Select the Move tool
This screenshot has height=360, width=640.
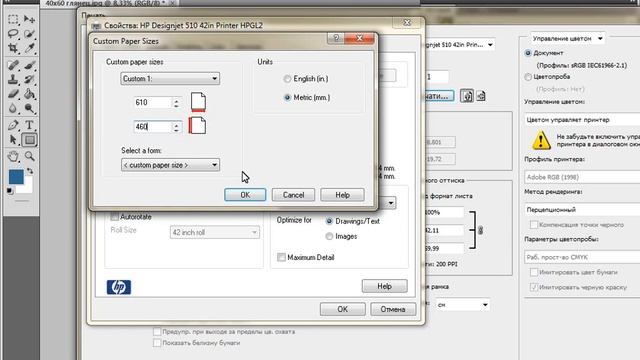pyautogui.click(x=29, y=19)
